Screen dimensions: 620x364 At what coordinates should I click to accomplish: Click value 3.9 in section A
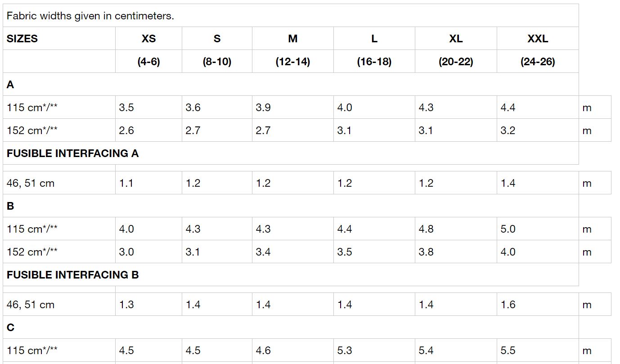263,108
